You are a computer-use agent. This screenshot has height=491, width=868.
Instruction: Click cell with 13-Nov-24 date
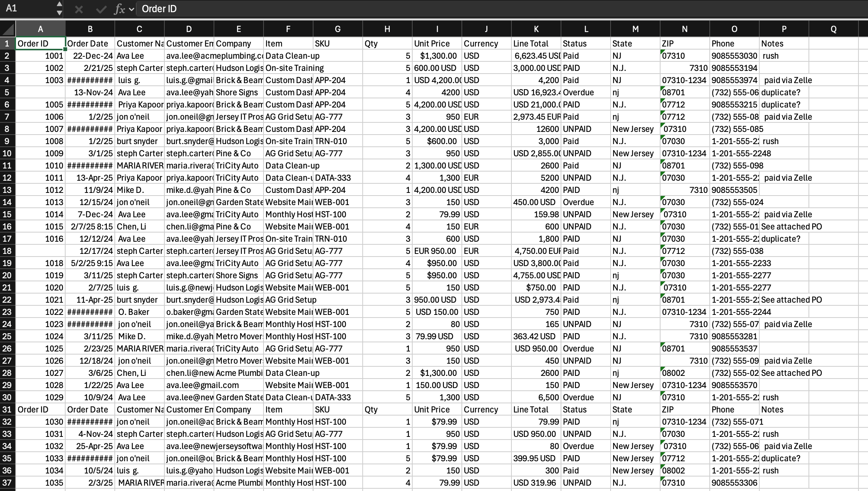pos(90,92)
